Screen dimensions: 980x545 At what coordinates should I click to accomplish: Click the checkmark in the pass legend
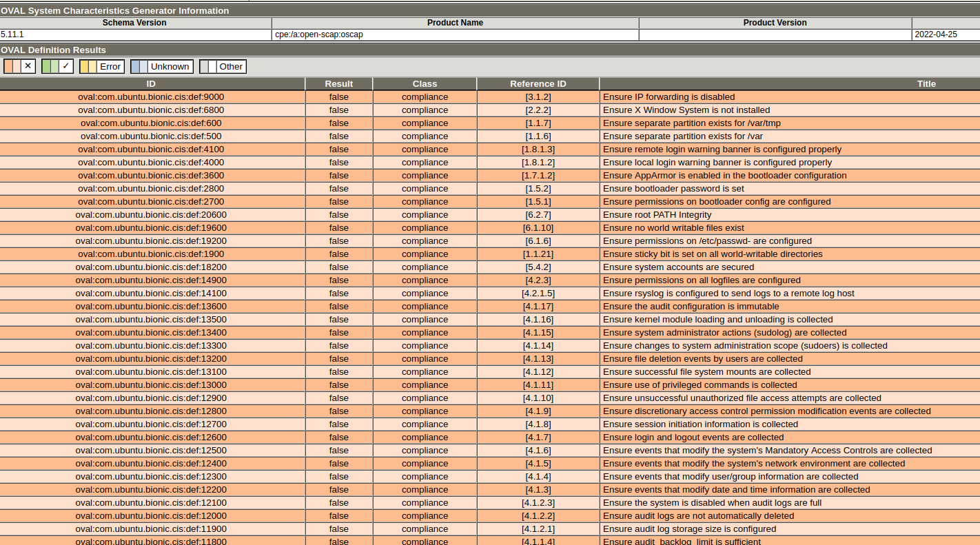(x=65, y=66)
